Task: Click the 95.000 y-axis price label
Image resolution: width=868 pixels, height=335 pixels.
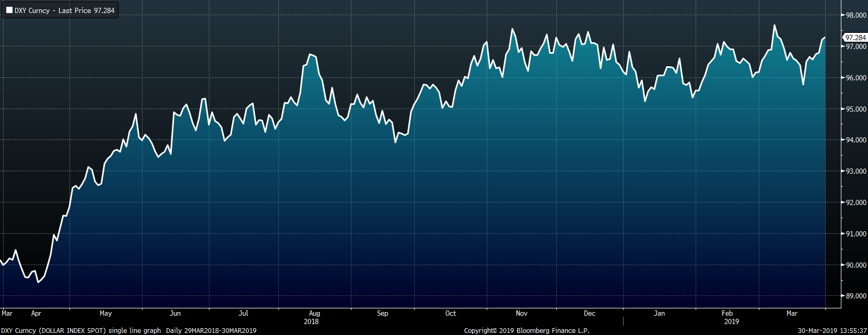Action: (856, 109)
